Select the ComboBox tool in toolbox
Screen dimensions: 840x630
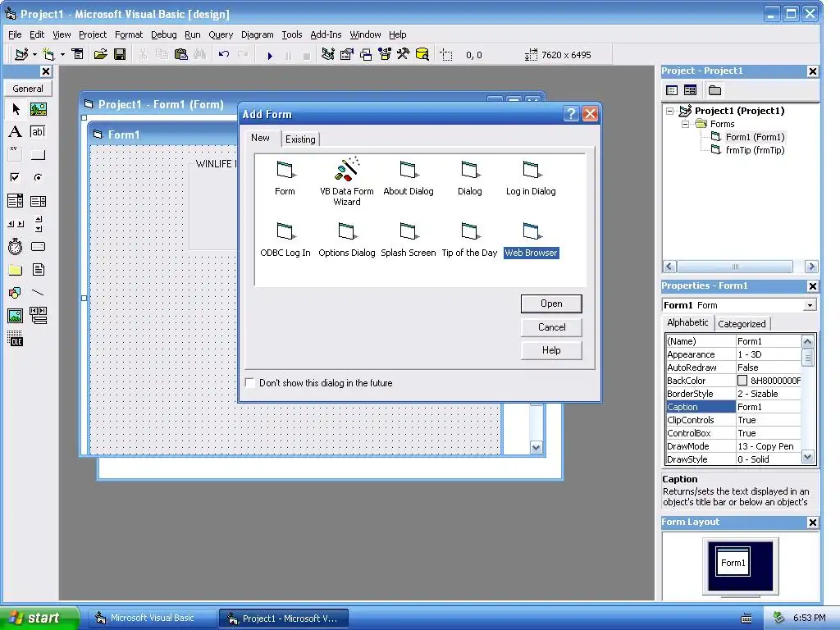click(16, 201)
